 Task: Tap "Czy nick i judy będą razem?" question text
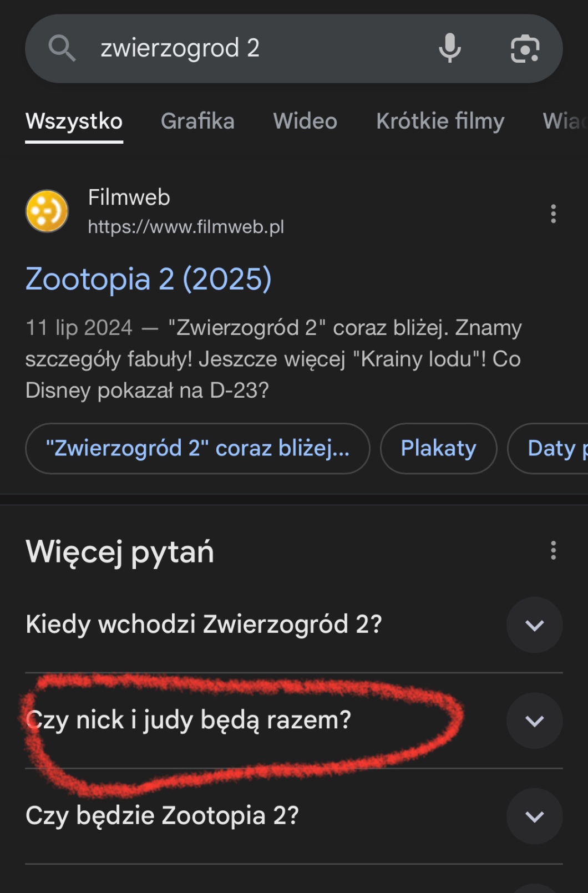[189, 720]
